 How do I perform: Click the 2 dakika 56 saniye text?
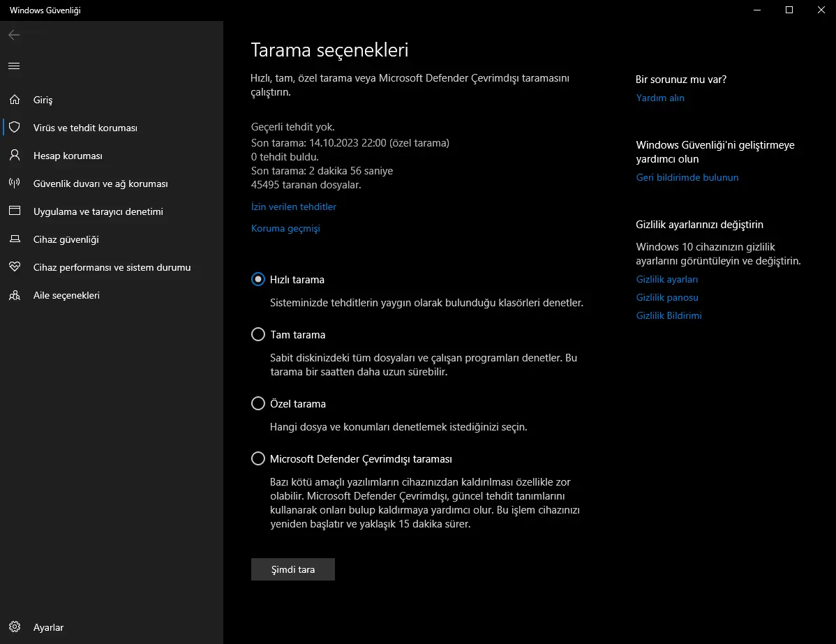(351, 171)
